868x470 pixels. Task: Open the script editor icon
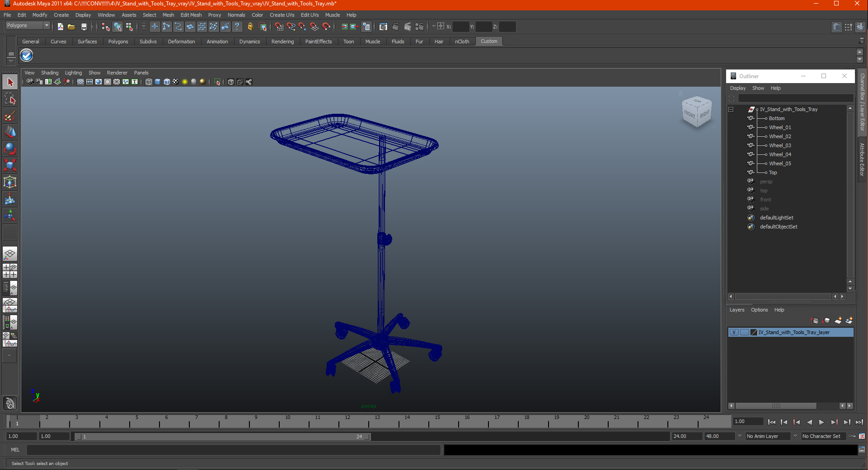click(x=862, y=450)
